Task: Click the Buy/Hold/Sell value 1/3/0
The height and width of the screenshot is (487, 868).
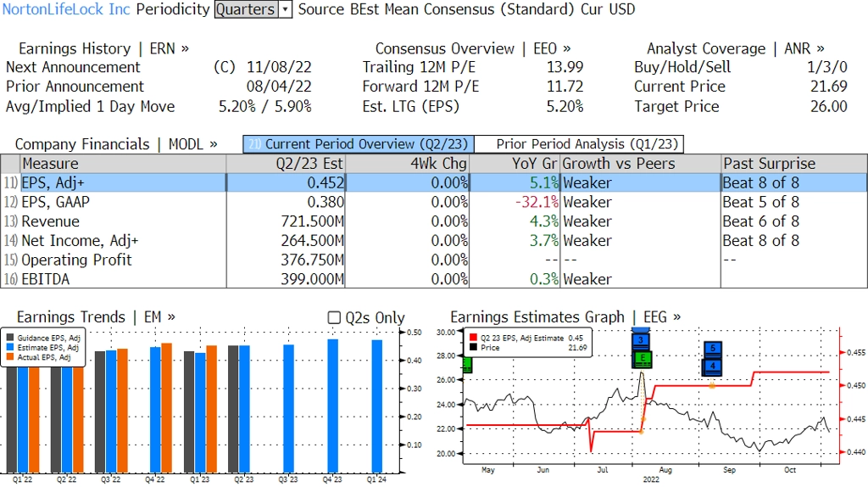Action: point(827,67)
